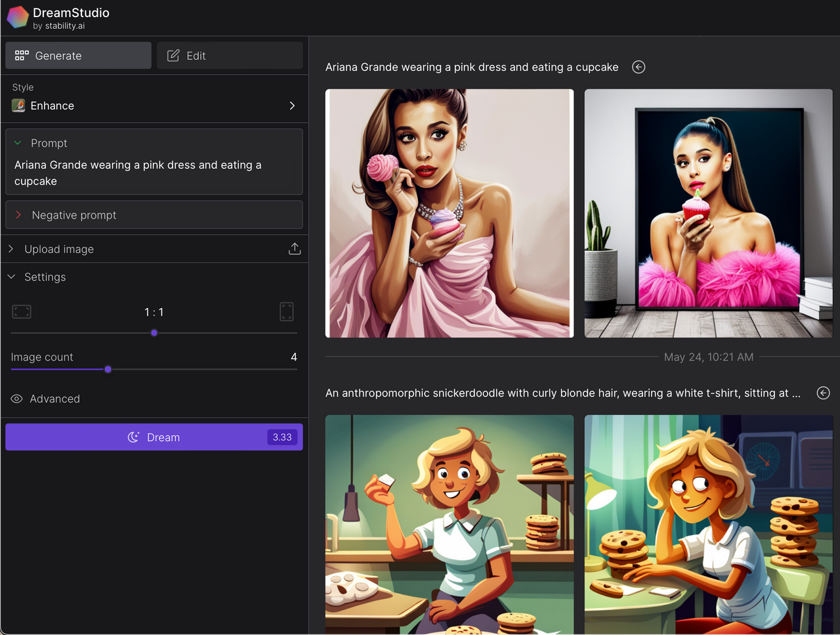The image size is (840, 635).
Task: Collapse the Prompt section
Action: pos(18,143)
